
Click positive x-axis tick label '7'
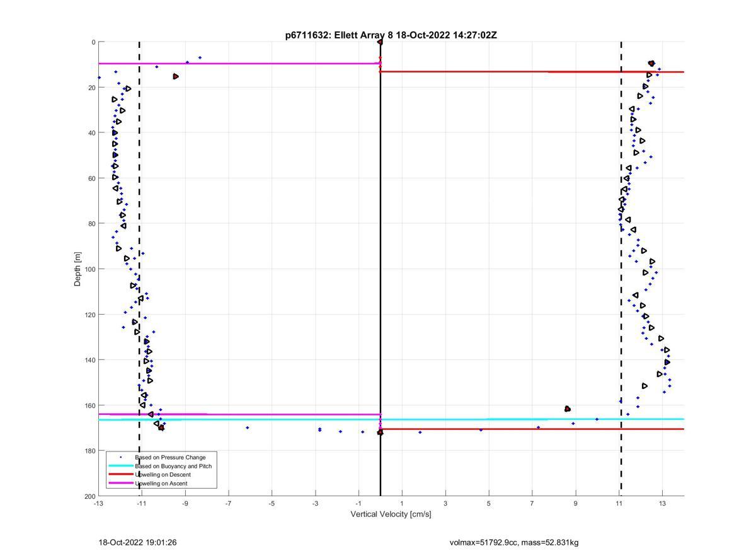532,504
